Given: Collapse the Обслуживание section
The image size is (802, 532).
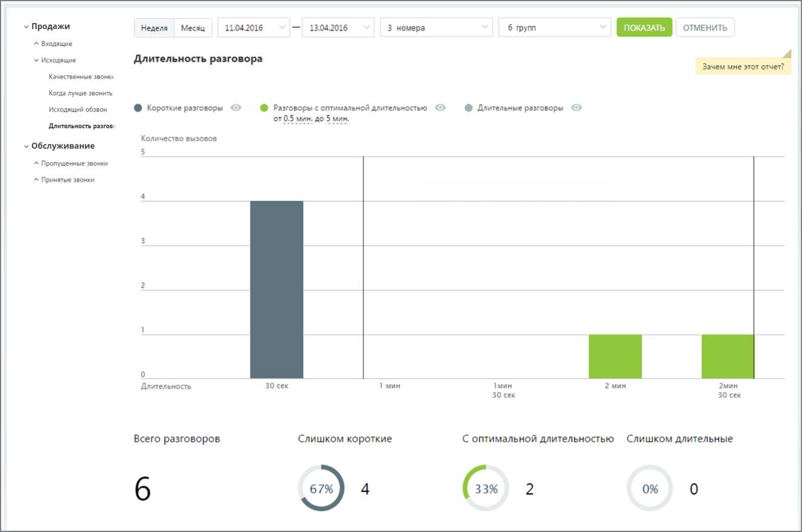Looking at the screenshot, I should pyautogui.click(x=59, y=146).
